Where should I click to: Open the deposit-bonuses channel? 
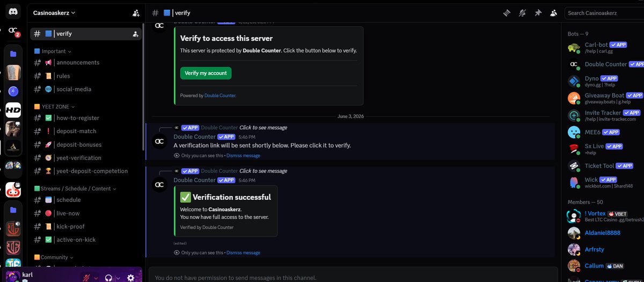pos(86,144)
